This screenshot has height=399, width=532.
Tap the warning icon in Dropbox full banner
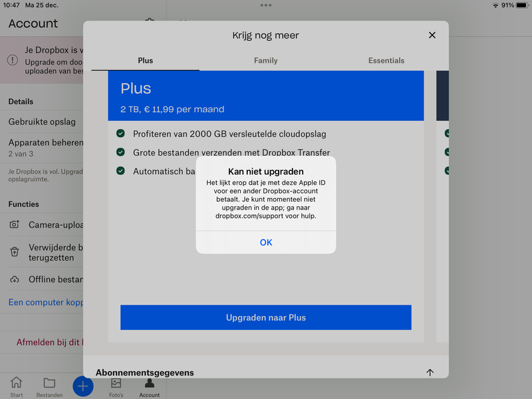pos(13,60)
